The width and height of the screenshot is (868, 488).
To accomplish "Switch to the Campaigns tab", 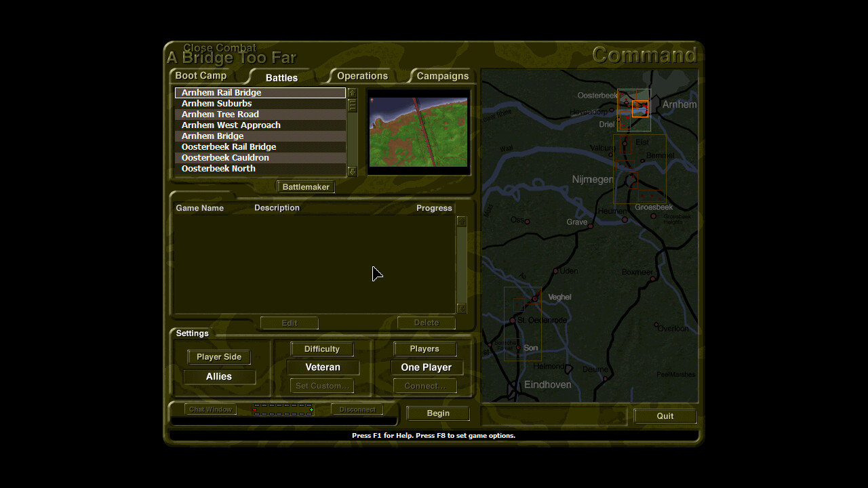I will point(441,75).
